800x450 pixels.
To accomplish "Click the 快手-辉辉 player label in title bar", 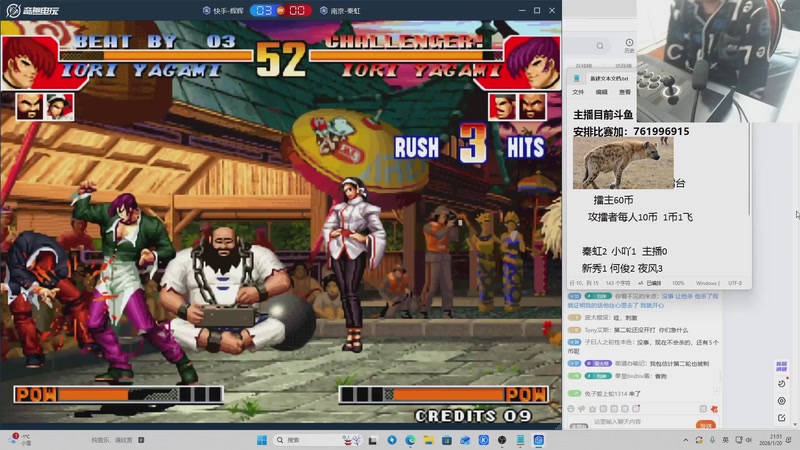I will pos(223,11).
